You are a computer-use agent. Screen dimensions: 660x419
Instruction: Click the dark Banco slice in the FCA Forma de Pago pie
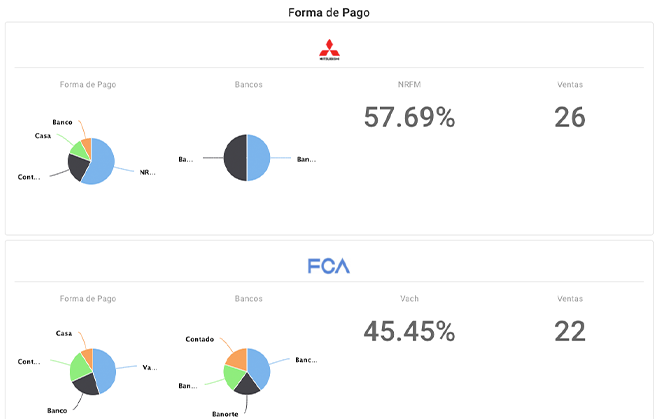(x=87, y=383)
